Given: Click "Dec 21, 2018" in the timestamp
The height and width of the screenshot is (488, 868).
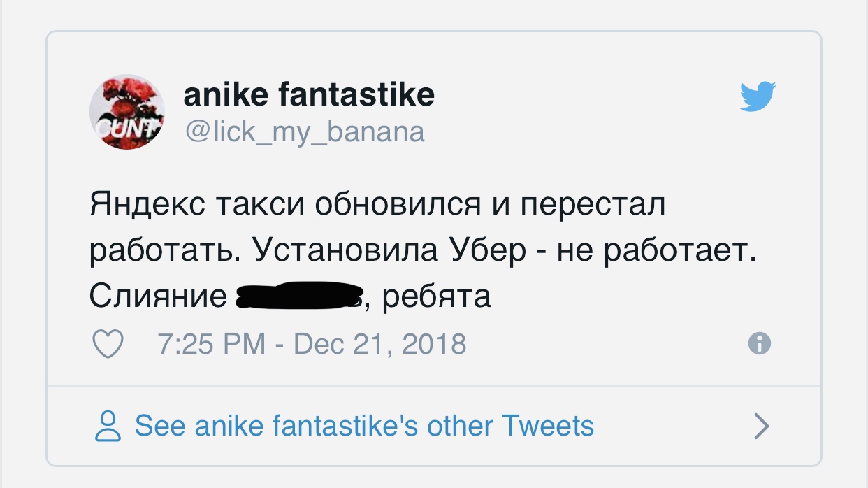Looking at the screenshot, I should (379, 344).
